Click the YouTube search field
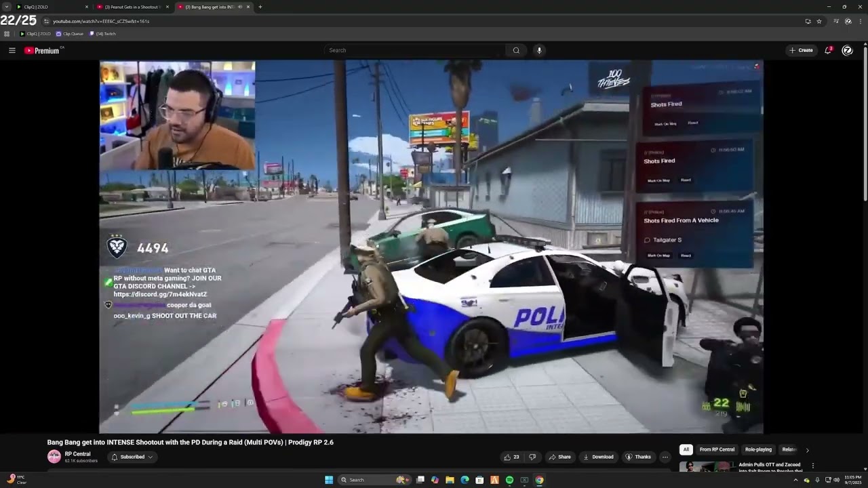The image size is (868, 488). point(415,50)
